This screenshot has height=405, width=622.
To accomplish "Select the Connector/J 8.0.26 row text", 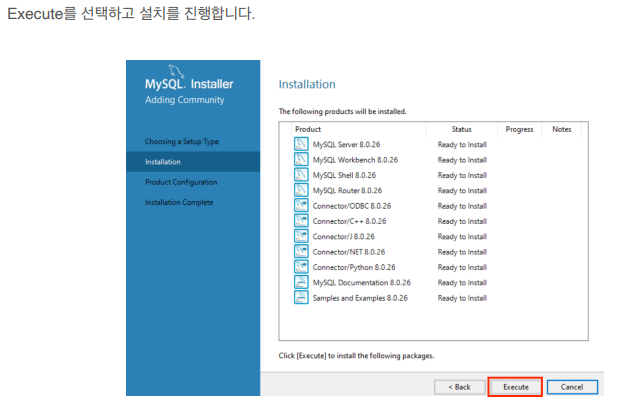I will (344, 236).
